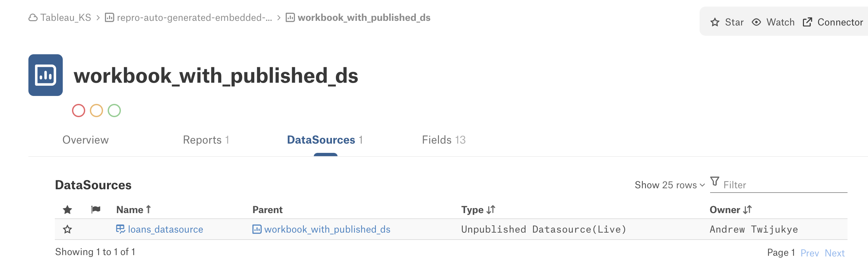Click the Connector external-link icon
This screenshot has width=868, height=270.
click(x=807, y=22)
